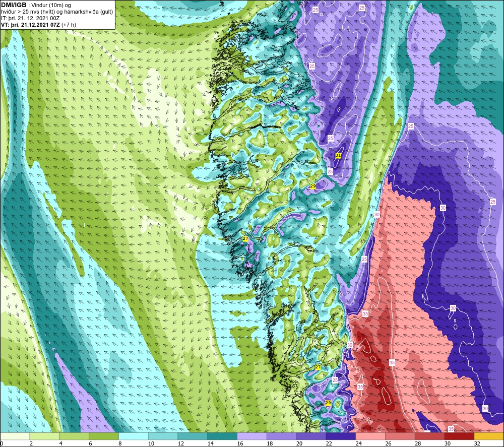The height and width of the screenshot is (447, 504).
Task: Click the 20–22 m/s purple scale segment
Action: [311, 436]
